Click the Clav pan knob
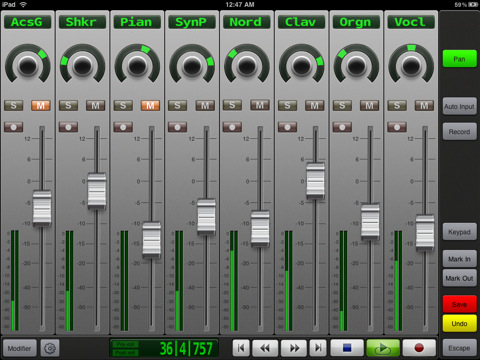Image resolution: width=480 pixels, height=360 pixels. [301, 65]
